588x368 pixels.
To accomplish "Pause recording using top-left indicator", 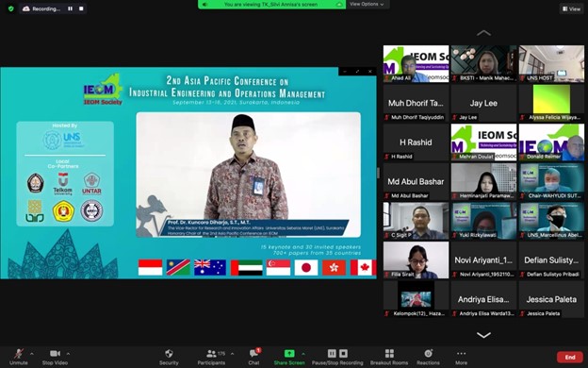I will (70, 8).
